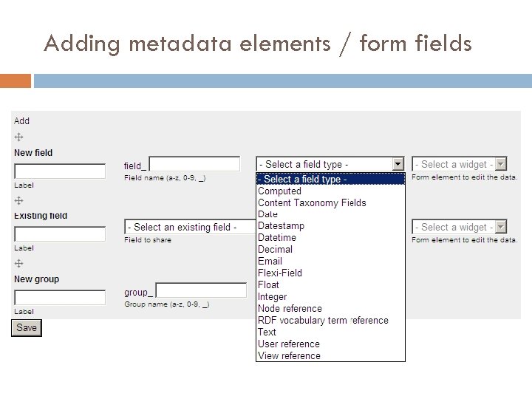
Task: Focus the field name text box
Action: point(195,164)
